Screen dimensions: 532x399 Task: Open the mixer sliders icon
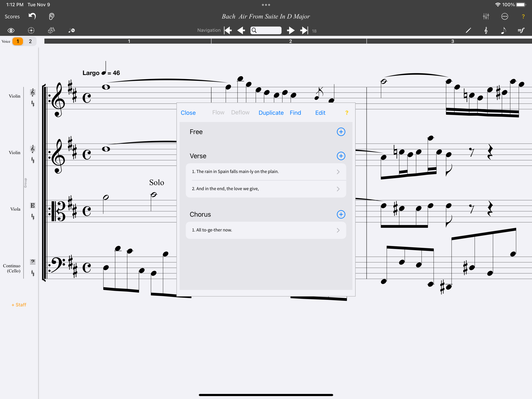coord(486,16)
